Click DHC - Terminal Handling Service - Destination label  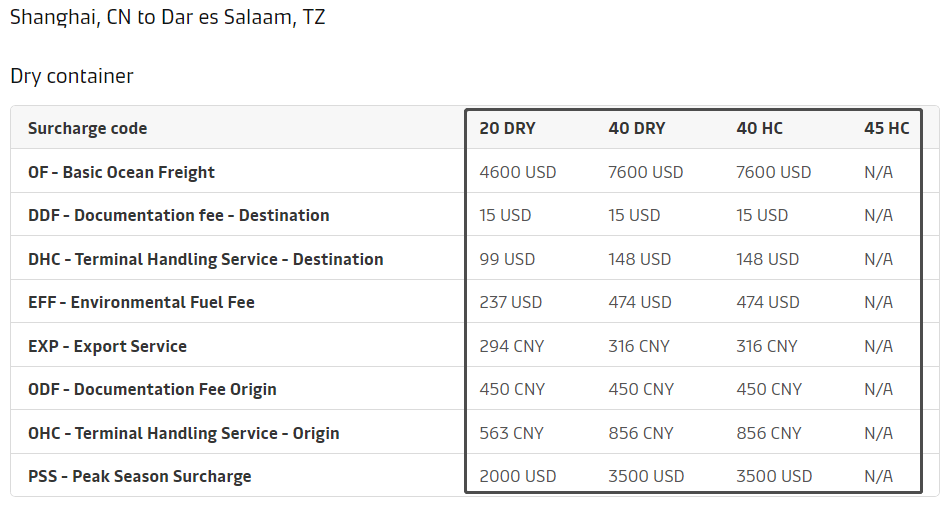click(205, 259)
